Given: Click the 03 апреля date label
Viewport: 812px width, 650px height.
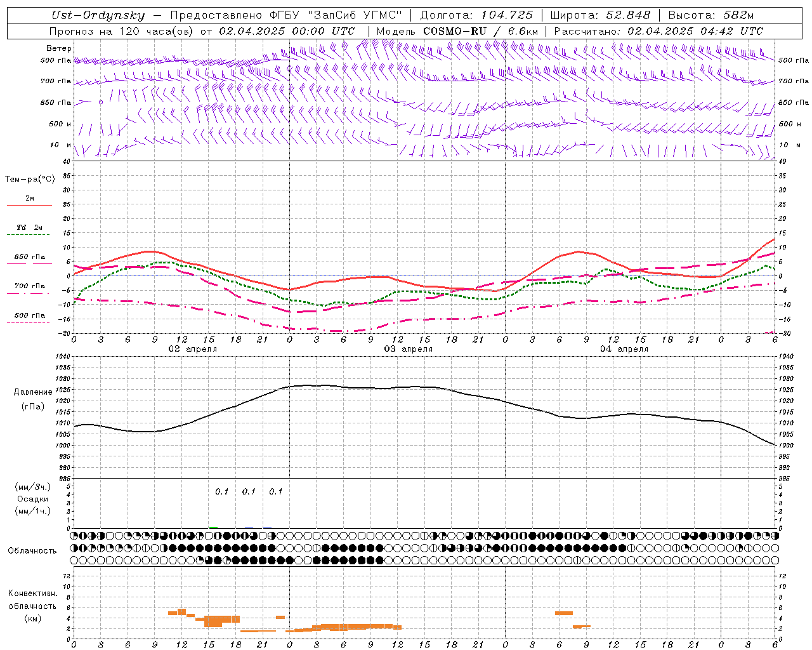Looking at the screenshot, I should pyautogui.click(x=409, y=349).
